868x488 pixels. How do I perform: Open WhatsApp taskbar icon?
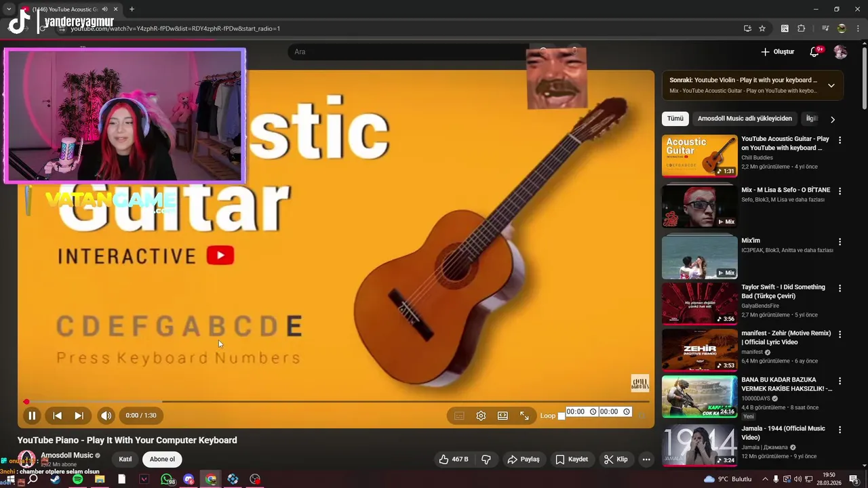[167, 479]
